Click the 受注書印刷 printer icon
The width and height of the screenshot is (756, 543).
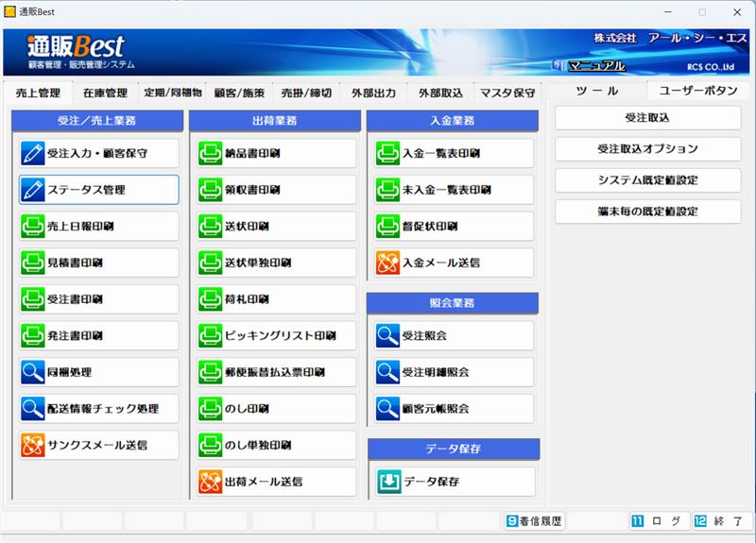pos(33,299)
